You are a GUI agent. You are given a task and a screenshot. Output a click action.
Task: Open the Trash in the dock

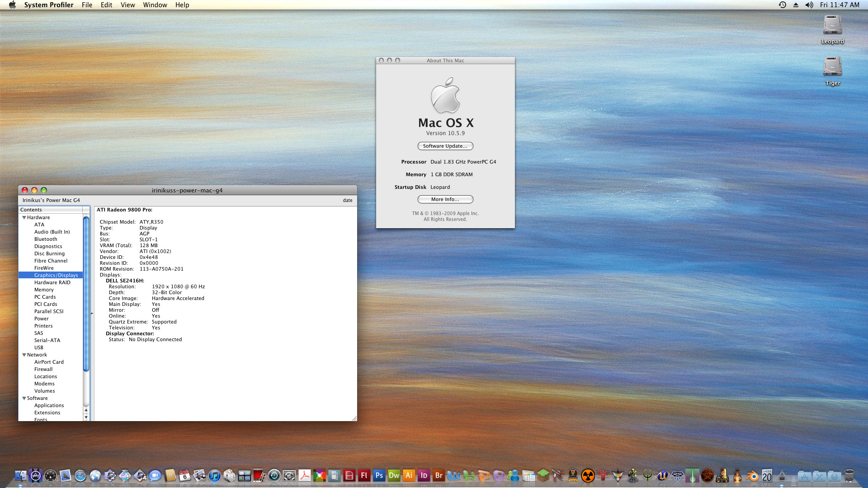click(x=849, y=475)
